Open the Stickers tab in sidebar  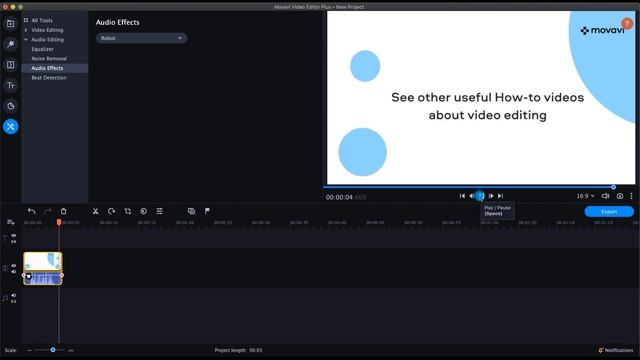pyautogui.click(x=11, y=106)
